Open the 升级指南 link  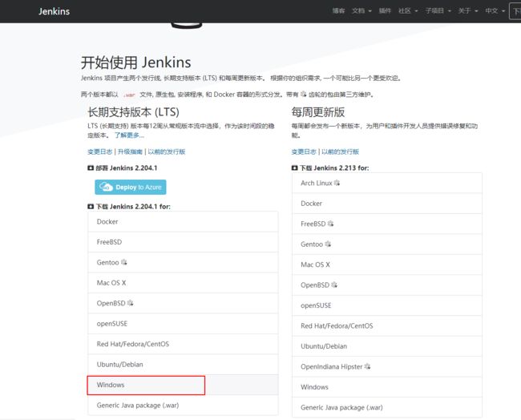(x=130, y=151)
